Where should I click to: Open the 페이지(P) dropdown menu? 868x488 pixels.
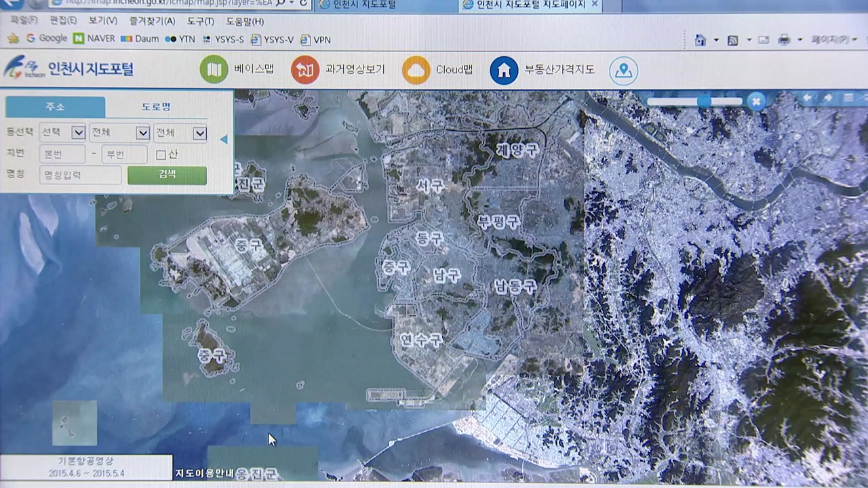833,40
